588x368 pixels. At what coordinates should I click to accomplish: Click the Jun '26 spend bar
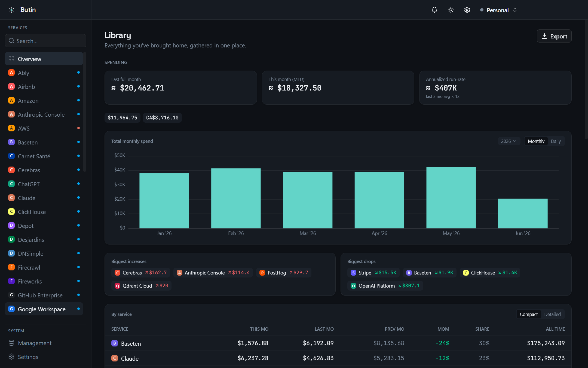[x=523, y=213]
